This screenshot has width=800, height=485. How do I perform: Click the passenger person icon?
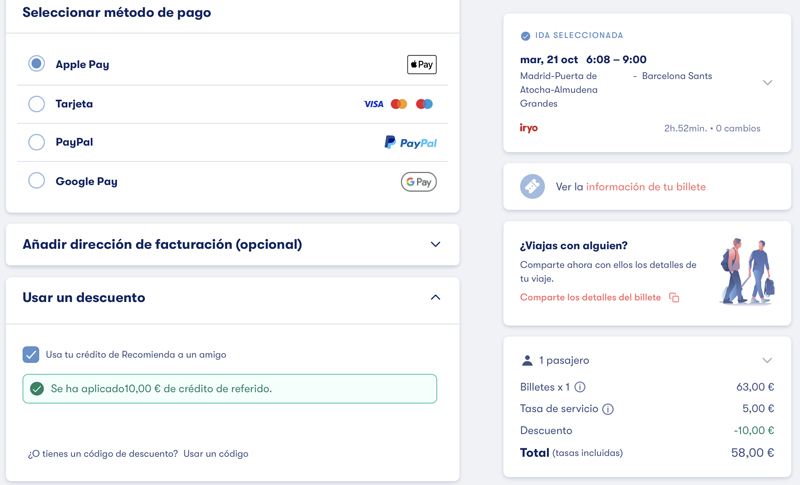pos(527,361)
